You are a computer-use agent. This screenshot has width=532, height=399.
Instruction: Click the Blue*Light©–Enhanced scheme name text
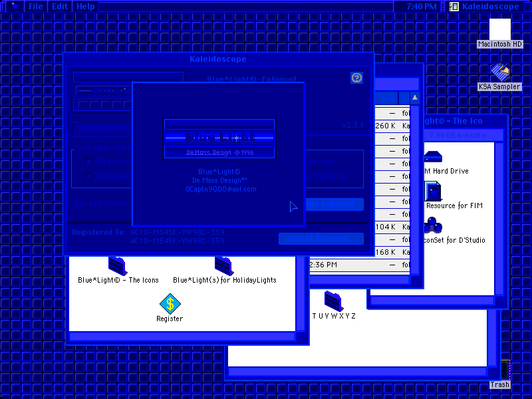[251, 79]
